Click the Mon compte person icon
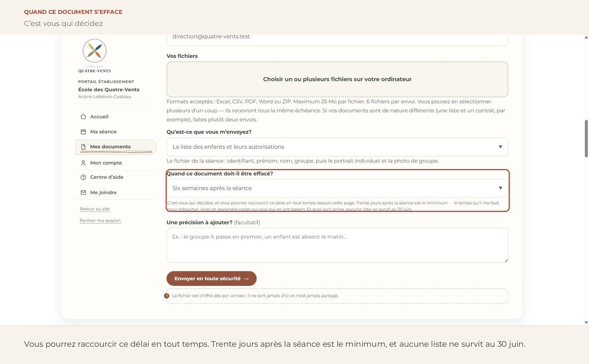 (83, 163)
